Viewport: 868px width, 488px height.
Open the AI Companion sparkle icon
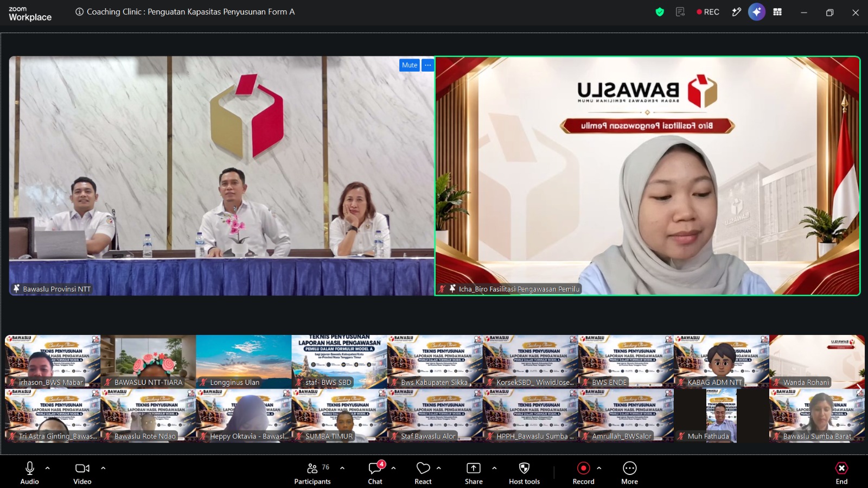[x=757, y=12]
